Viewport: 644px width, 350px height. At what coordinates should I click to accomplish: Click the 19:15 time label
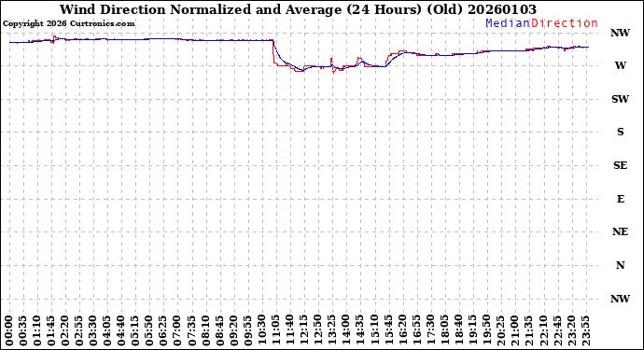(472, 330)
